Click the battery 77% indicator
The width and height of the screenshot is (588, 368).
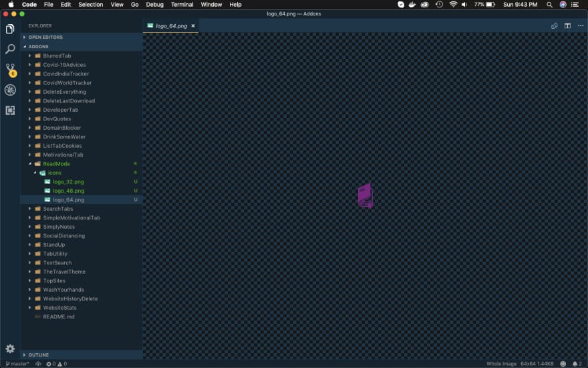pyautogui.click(x=484, y=5)
